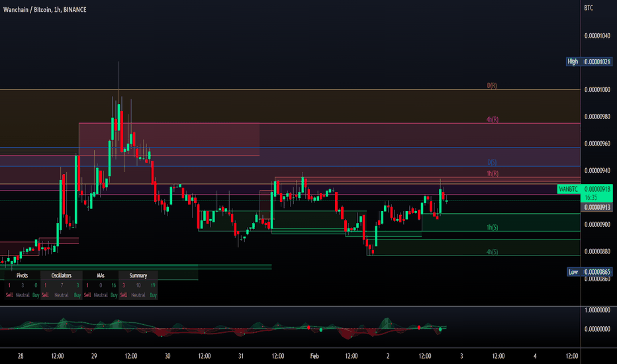Select the D(R) daily resistance label

tap(492, 85)
